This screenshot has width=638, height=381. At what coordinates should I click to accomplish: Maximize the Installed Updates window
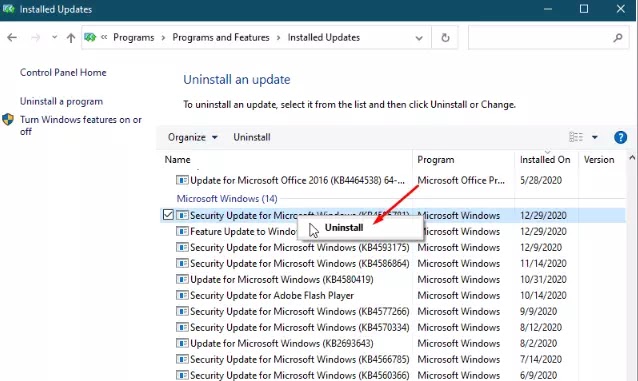pos(584,9)
